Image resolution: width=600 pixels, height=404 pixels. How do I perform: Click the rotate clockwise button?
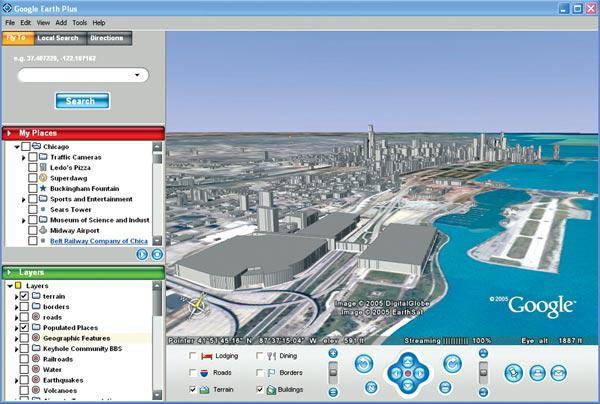coord(450,364)
